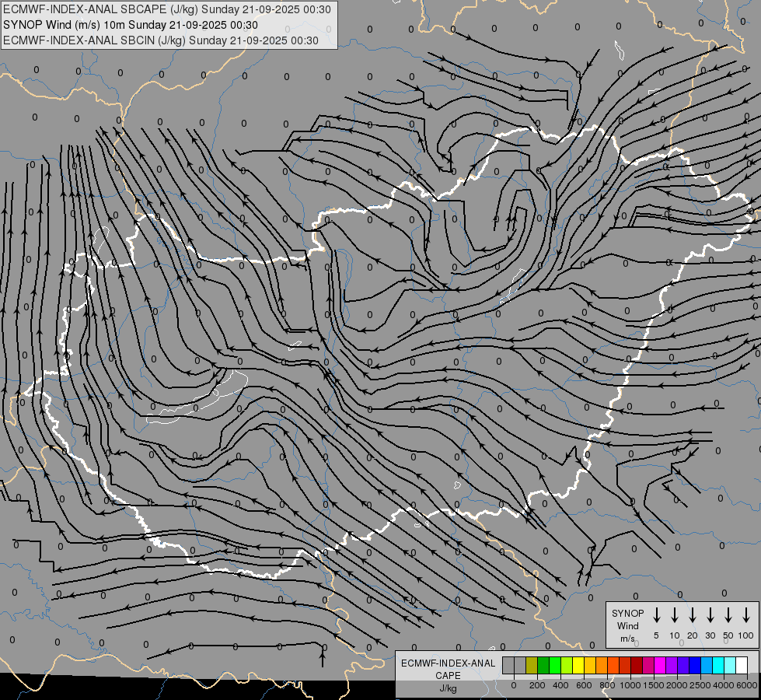Pick the orange swatch left of 800 tick
The image size is (761, 700).
pos(602,666)
